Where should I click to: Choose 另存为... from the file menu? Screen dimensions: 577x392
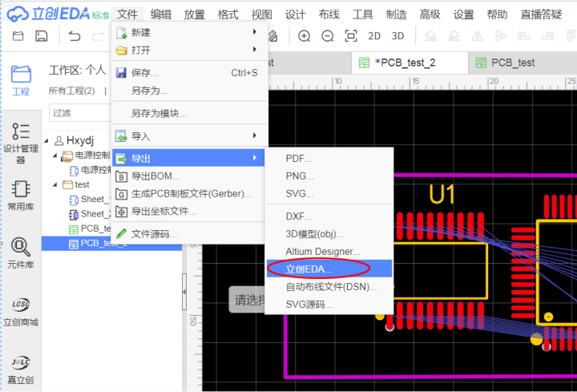click(x=189, y=90)
